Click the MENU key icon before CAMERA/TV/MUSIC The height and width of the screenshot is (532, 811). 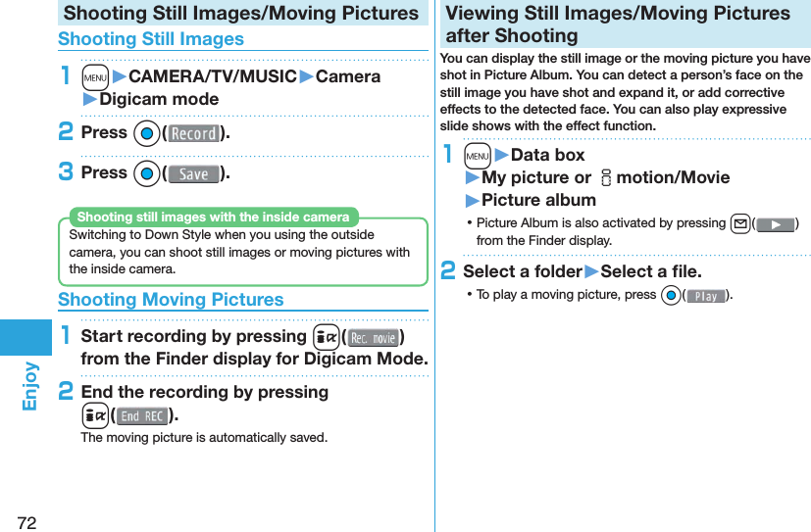click(x=95, y=76)
